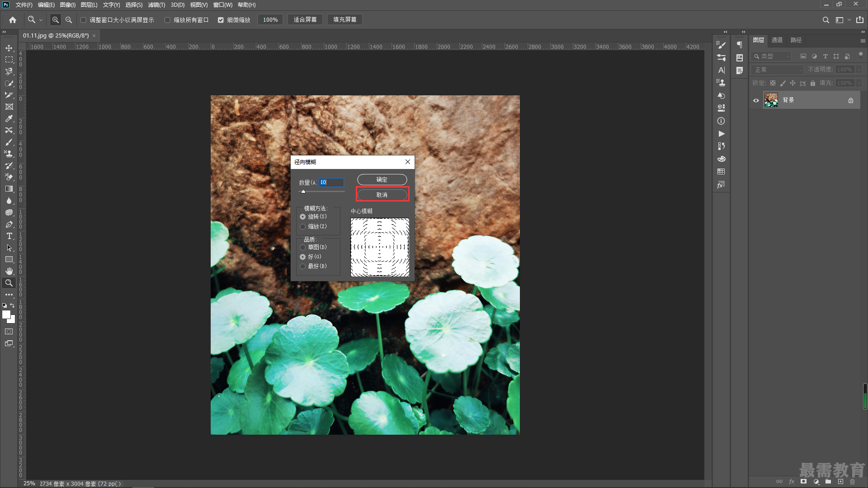Select the Move tool
The height and width of the screenshot is (488, 868).
(x=9, y=48)
